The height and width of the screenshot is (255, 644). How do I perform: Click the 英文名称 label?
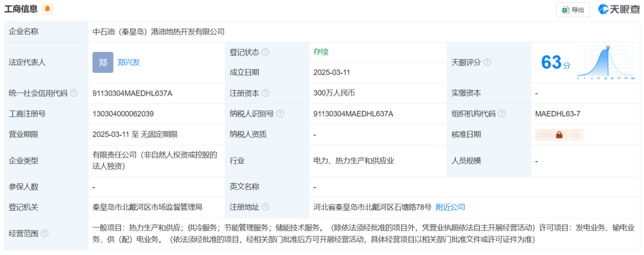244,187
